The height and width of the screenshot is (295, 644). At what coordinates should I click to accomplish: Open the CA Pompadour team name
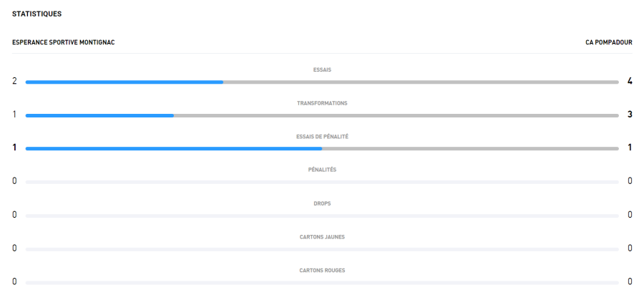click(608, 42)
